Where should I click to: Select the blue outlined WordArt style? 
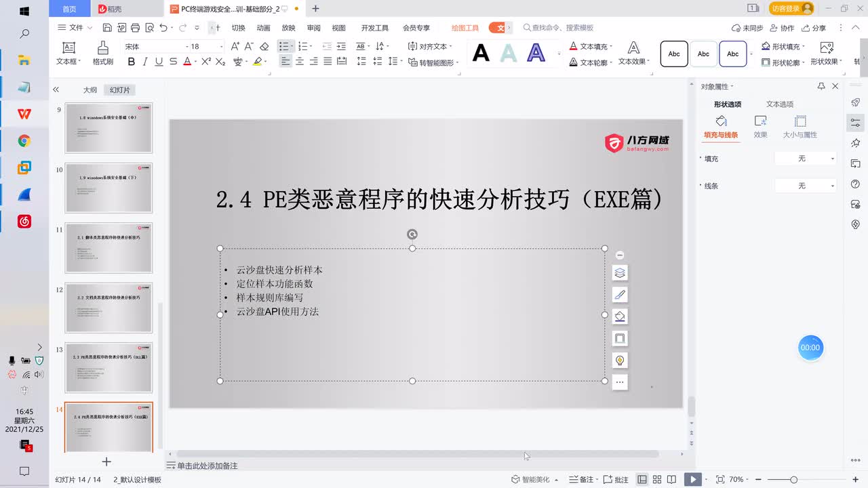pyautogui.click(x=536, y=53)
